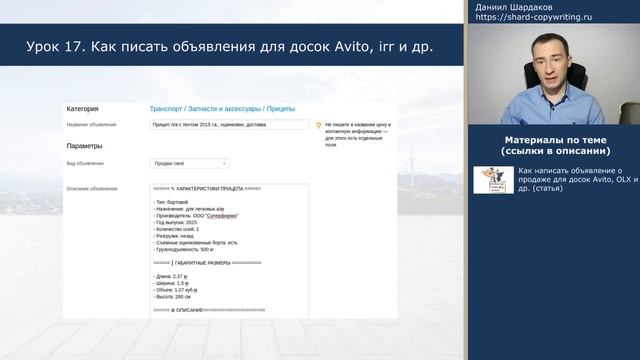This screenshot has height=360, width=640.
Task: Open the Вид объявления dropdown
Action: pyautogui.click(x=189, y=163)
